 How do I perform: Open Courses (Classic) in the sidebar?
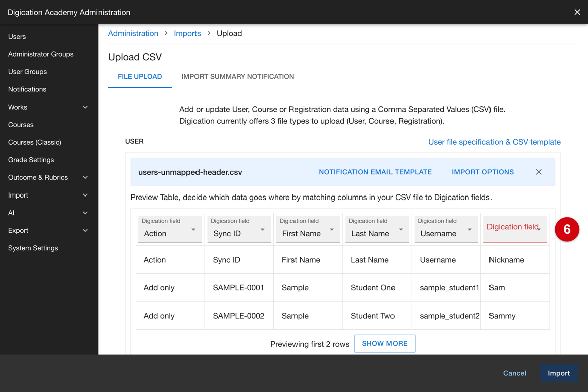tap(35, 142)
